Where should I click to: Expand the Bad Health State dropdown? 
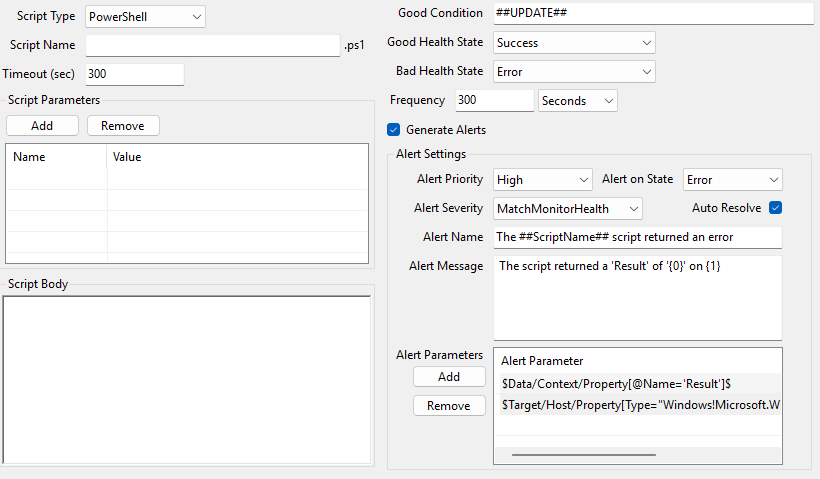(x=574, y=72)
